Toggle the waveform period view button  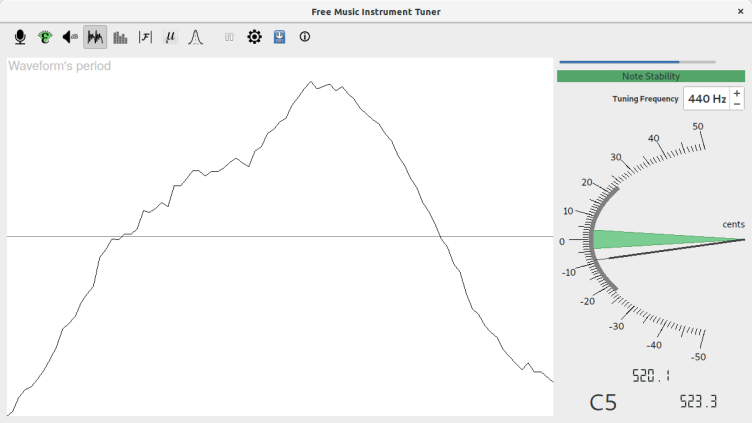95,37
